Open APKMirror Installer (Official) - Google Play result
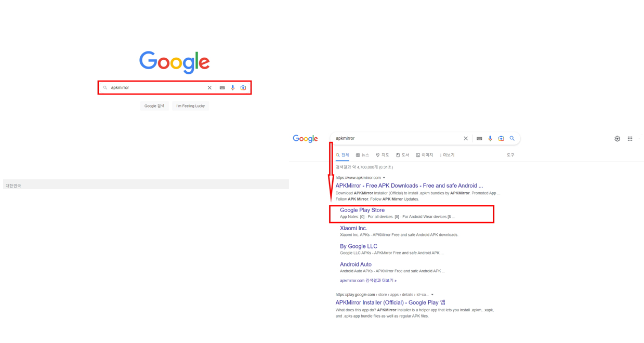Viewport: 644px width, 343px height. tap(390, 302)
